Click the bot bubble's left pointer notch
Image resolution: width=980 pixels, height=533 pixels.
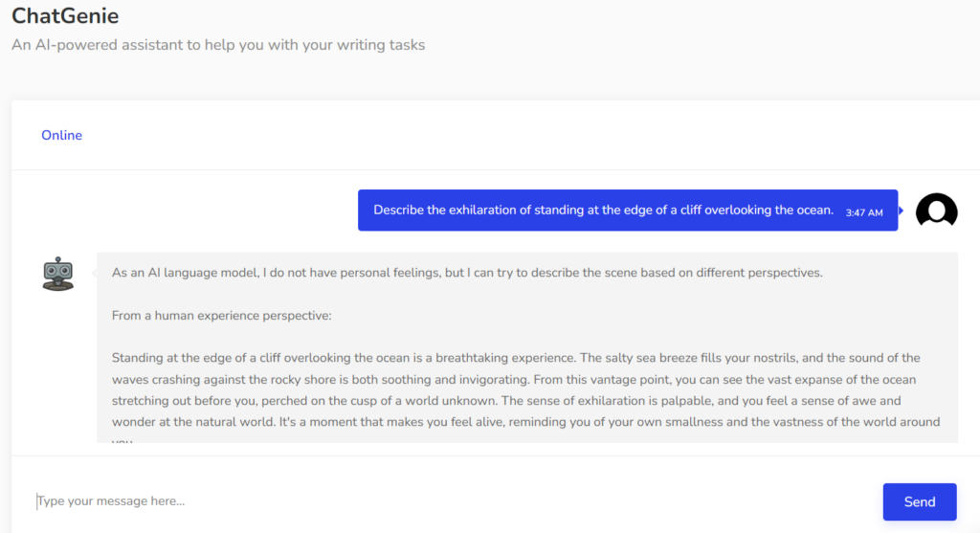click(94, 274)
